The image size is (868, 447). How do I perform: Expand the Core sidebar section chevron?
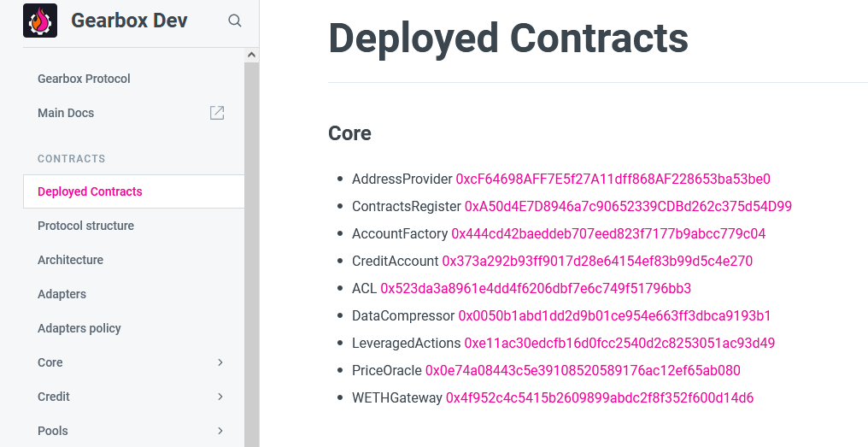(x=220, y=362)
